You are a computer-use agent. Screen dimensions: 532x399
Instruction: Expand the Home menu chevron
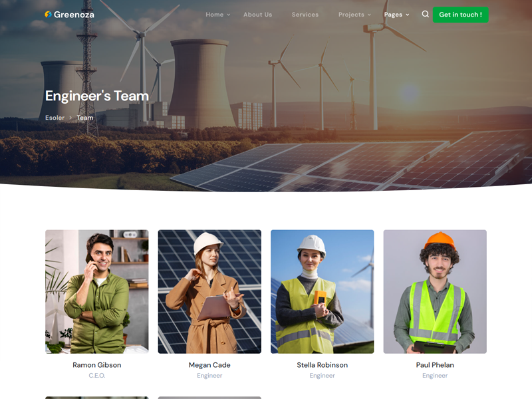229,15
